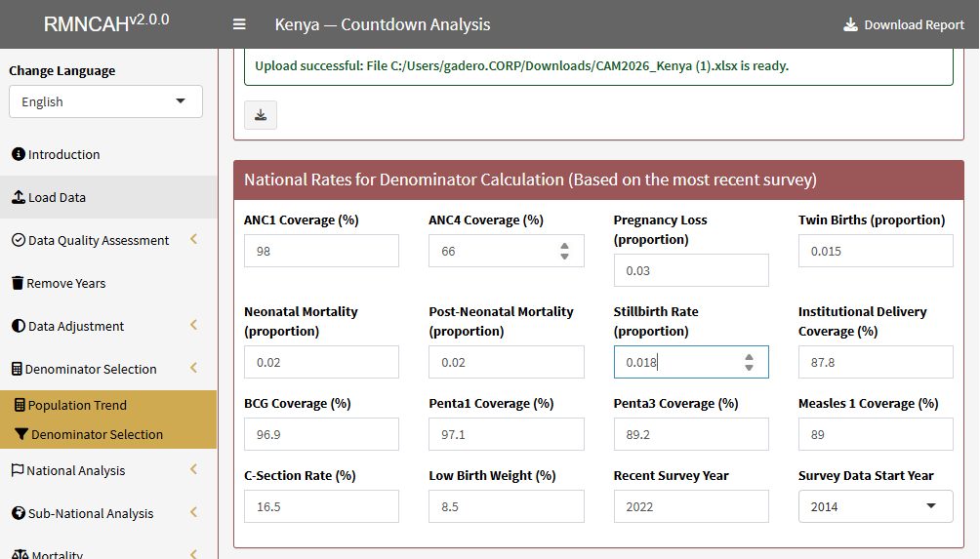Viewport: 980px width, 559px height.
Task: Expand Data Quality Assessment chevron
Action: click(193, 239)
